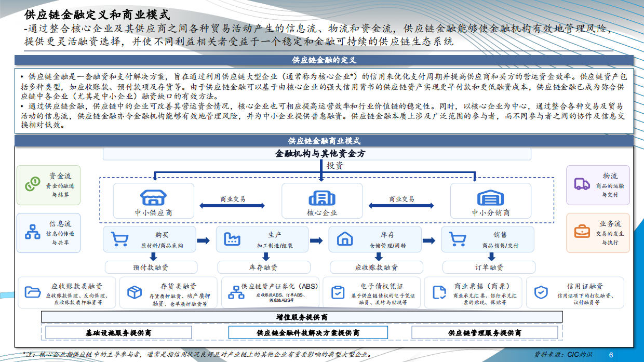The height and width of the screenshot is (362, 644).
Task: Click the 信用证融资 heading
Action: 585,286
